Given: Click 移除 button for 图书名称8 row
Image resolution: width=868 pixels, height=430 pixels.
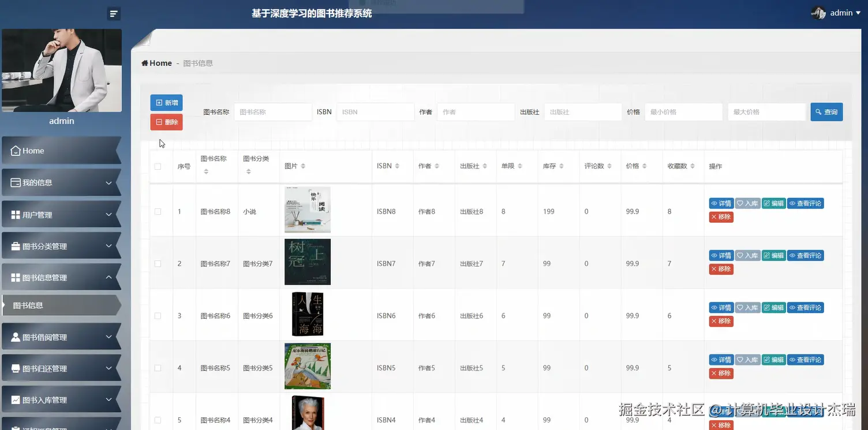Looking at the screenshot, I should click(x=721, y=217).
